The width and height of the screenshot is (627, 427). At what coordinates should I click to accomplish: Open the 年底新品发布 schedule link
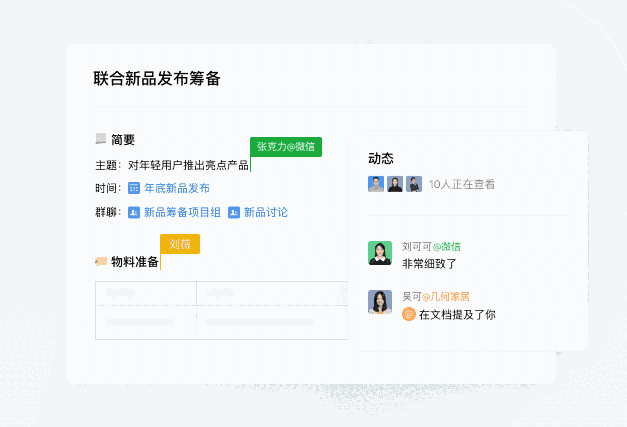177,188
